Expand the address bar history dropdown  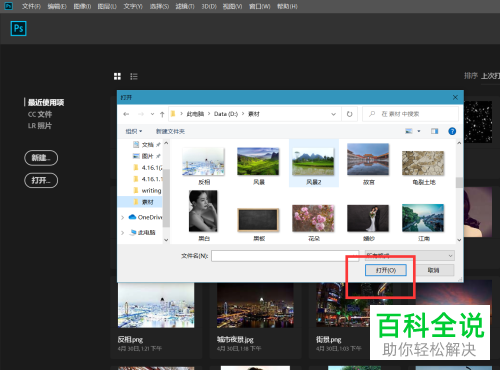[333, 114]
